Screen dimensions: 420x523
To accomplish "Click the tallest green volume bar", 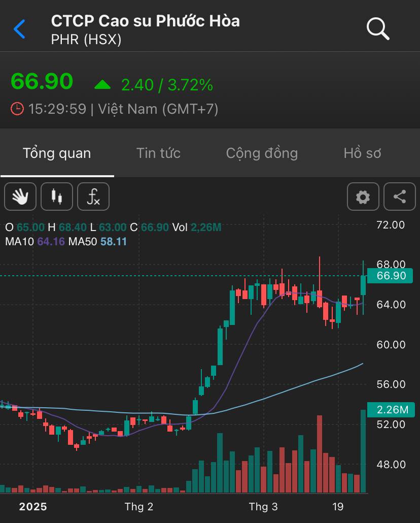I will coord(363,451).
